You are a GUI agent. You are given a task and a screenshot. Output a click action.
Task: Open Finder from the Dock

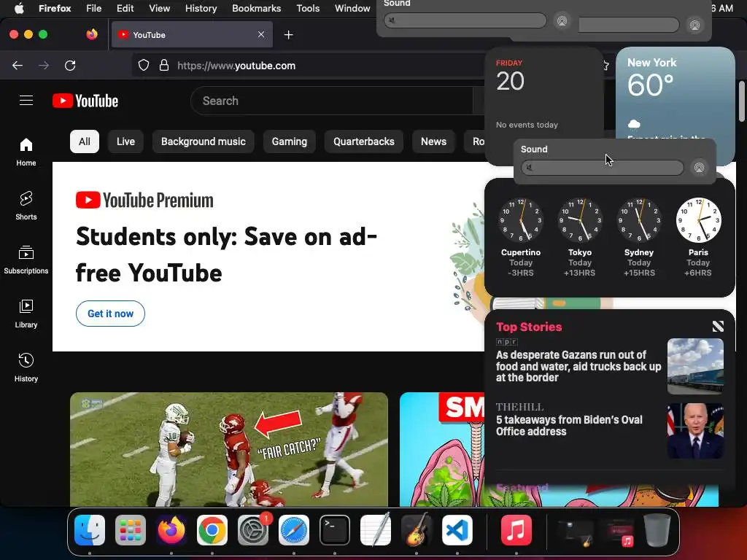pyautogui.click(x=90, y=529)
